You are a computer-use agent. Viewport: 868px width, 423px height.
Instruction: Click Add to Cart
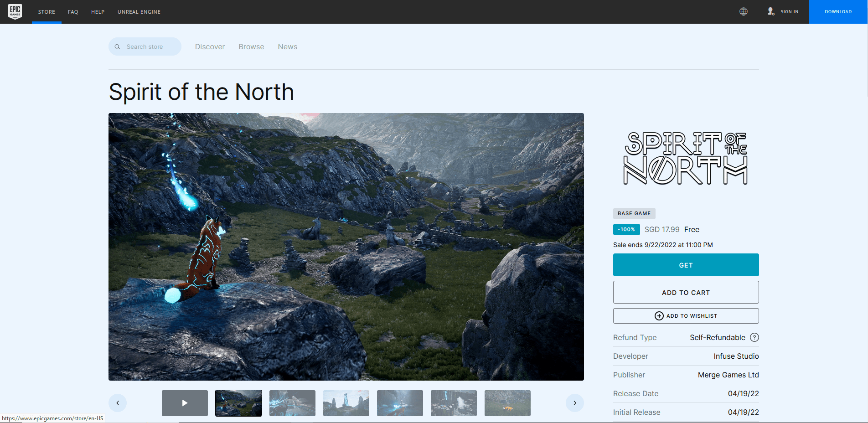point(686,292)
